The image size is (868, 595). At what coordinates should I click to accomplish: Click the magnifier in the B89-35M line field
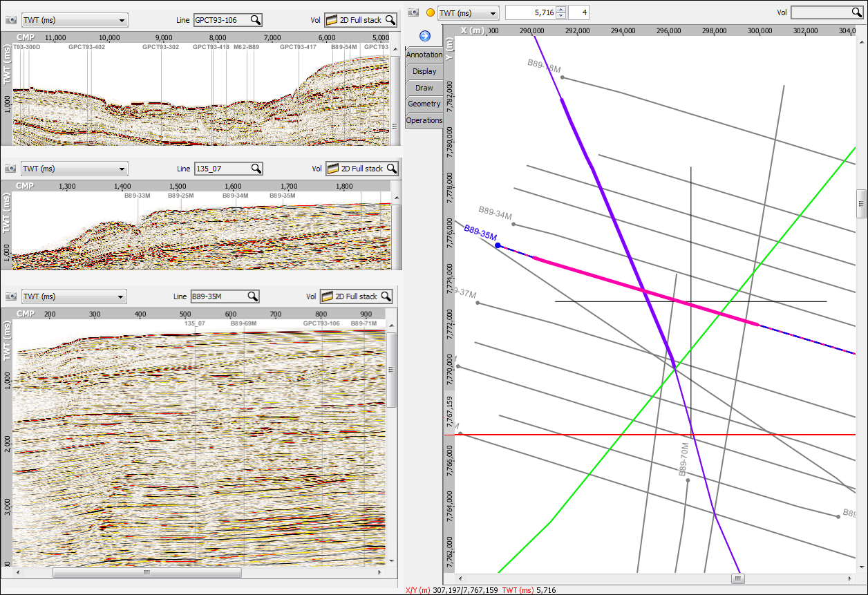pos(253,296)
